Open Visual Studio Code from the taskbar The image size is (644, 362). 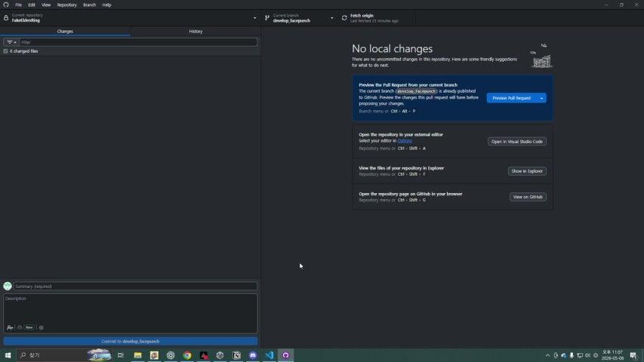click(270, 355)
